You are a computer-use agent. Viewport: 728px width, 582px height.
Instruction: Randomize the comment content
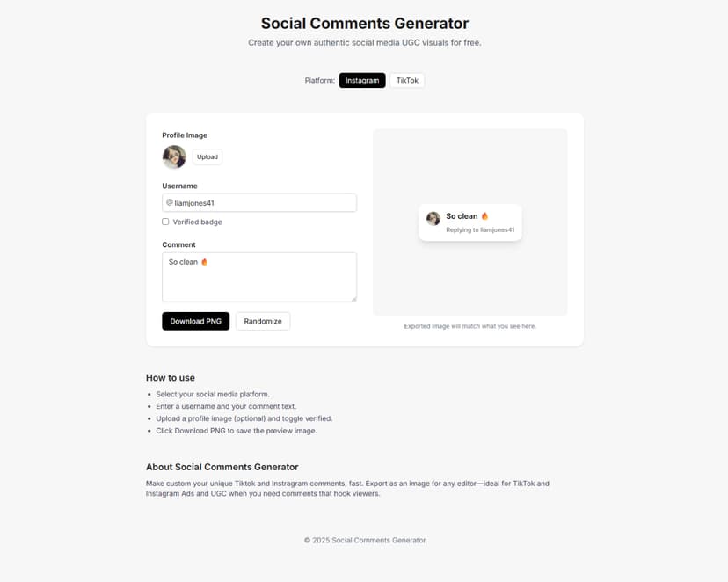coord(263,321)
